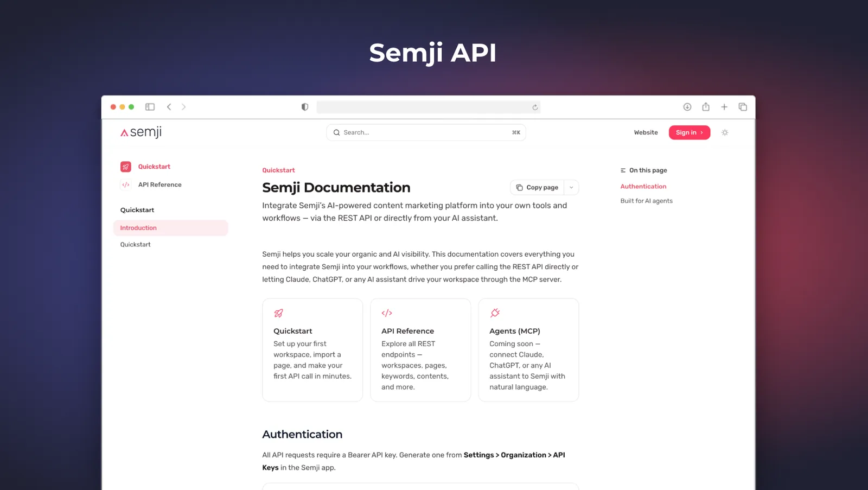The image size is (868, 490).
Task: Click the code icon on API Reference card
Action: (387, 313)
